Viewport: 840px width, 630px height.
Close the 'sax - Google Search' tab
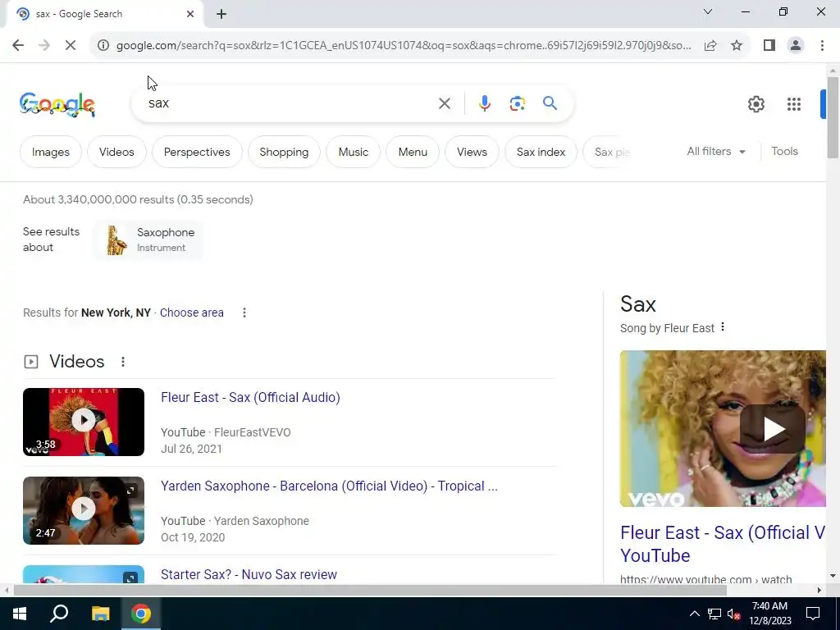click(x=190, y=14)
